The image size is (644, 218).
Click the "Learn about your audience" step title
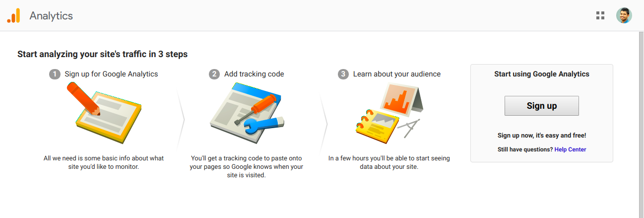click(396, 74)
